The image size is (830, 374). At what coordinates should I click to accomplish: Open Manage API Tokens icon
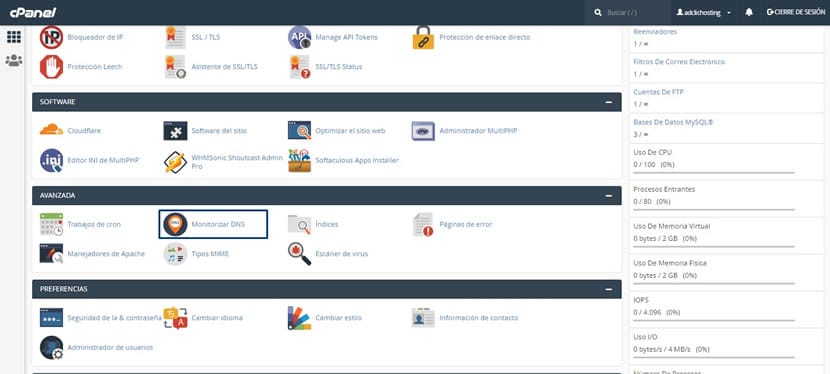click(300, 37)
